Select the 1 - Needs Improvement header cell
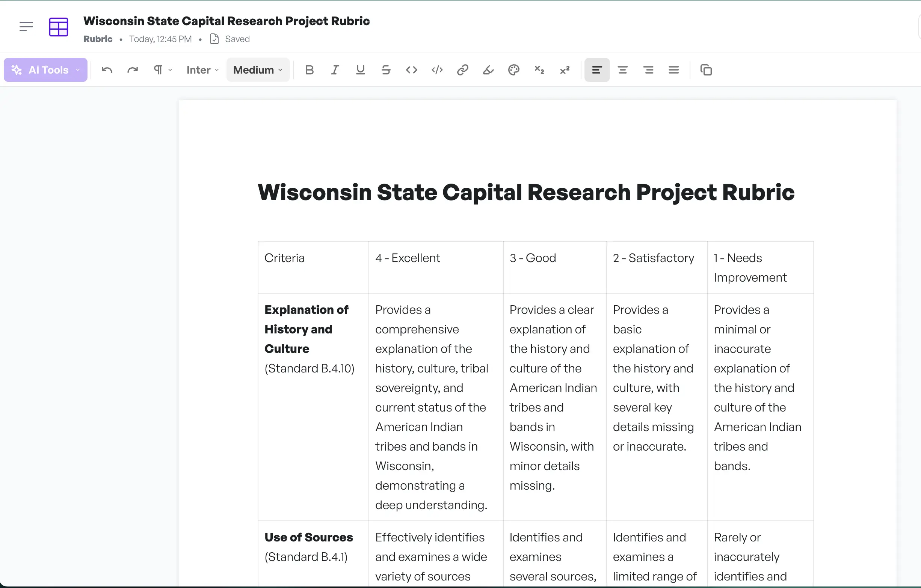Viewport: 921px width, 588px height. (x=760, y=267)
